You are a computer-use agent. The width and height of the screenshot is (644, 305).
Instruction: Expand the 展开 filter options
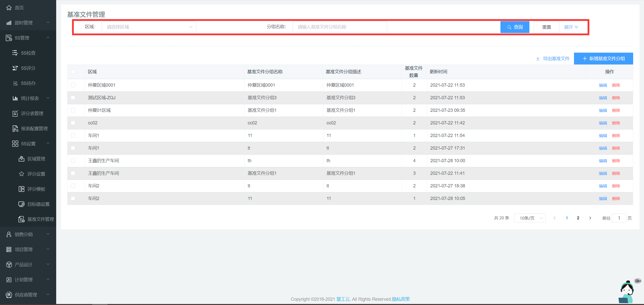pyautogui.click(x=571, y=27)
